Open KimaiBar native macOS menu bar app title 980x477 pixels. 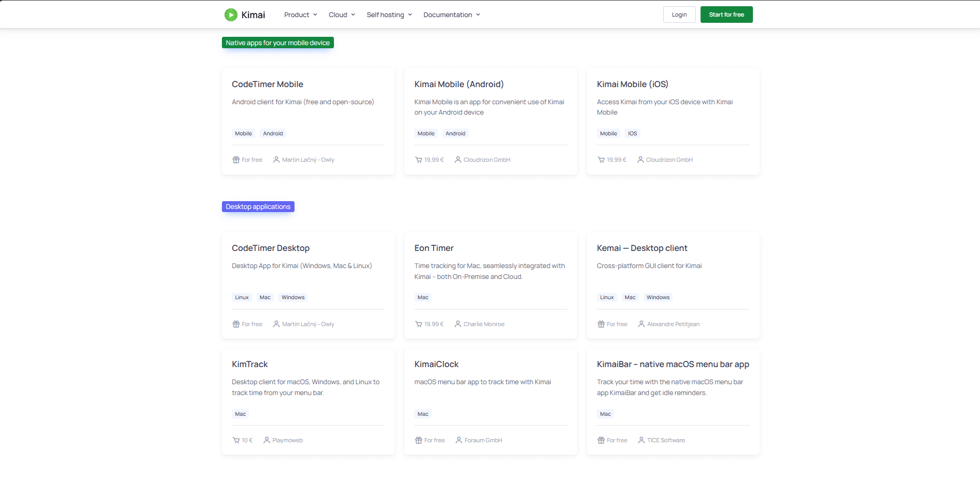(x=673, y=364)
